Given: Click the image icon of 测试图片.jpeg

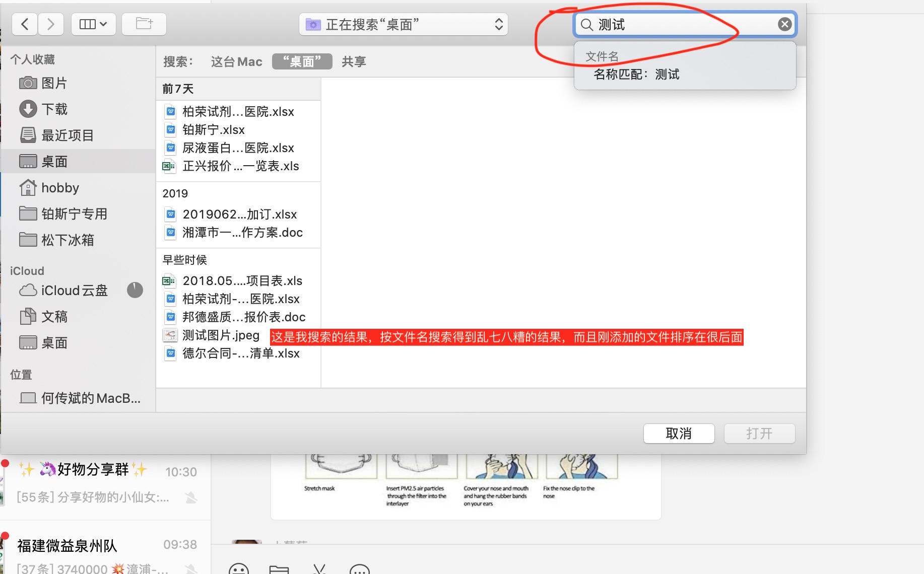Looking at the screenshot, I should 171,335.
